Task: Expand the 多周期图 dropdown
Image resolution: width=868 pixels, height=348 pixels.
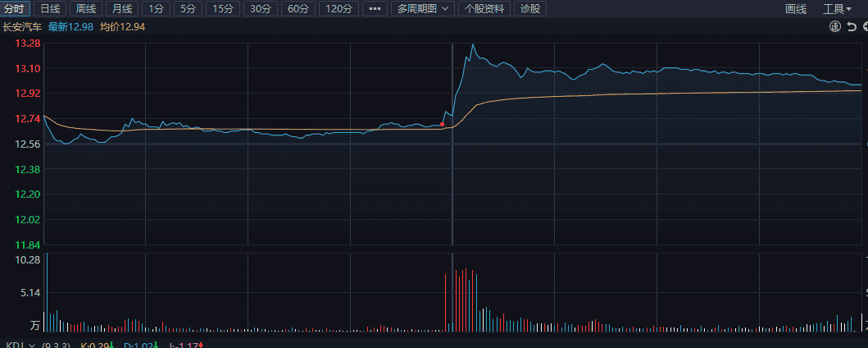Action: [423, 9]
